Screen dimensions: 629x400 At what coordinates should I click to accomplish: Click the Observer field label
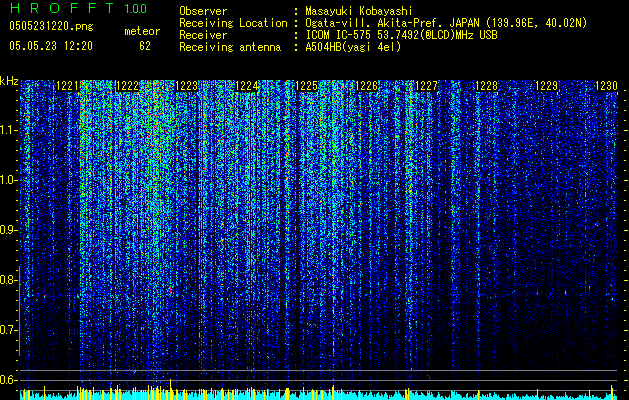click(203, 11)
